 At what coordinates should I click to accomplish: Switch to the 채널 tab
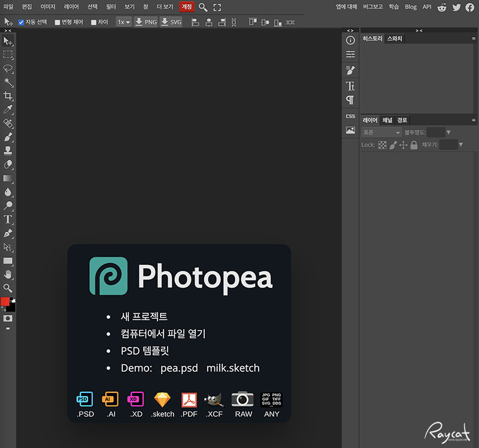(387, 120)
